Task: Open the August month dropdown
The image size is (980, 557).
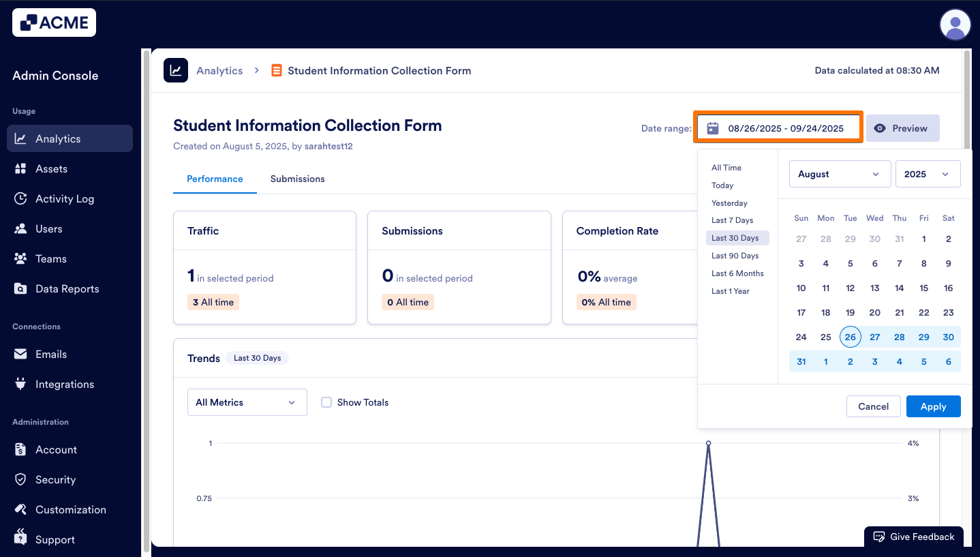Action: click(x=840, y=174)
